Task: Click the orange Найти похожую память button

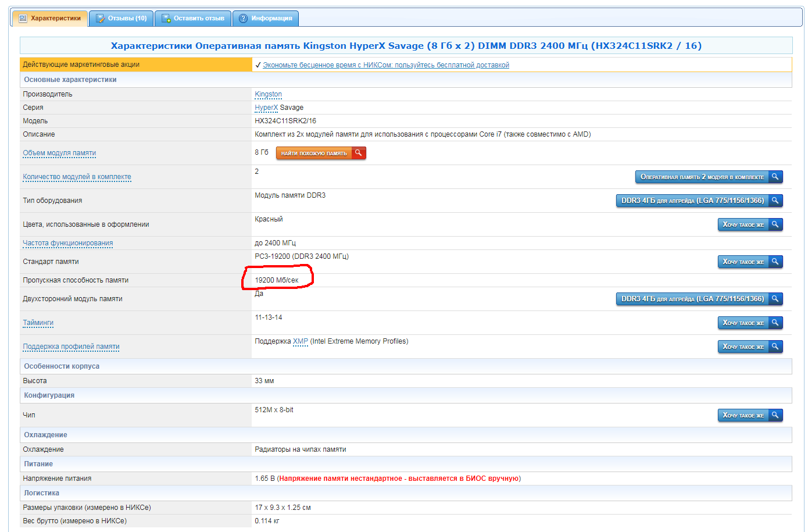Action: tap(321, 153)
